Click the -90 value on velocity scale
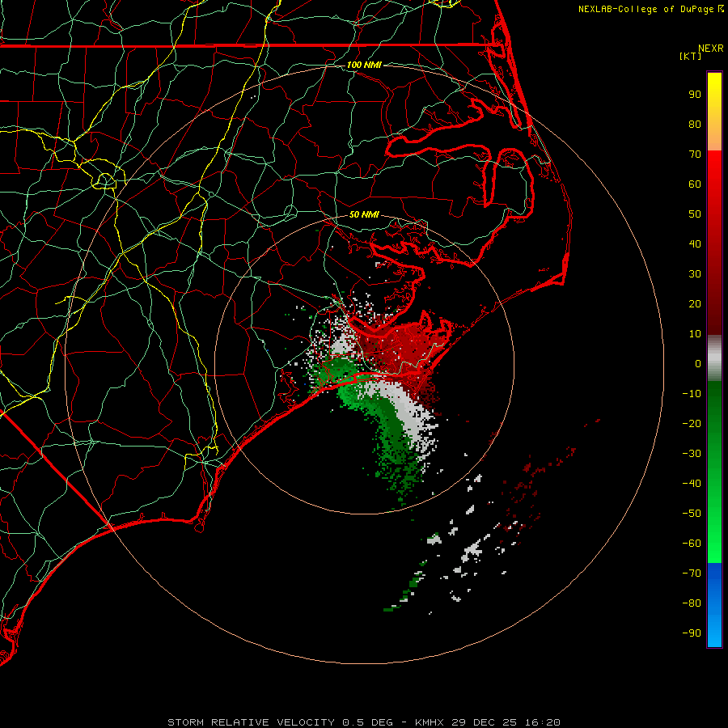 (692, 633)
